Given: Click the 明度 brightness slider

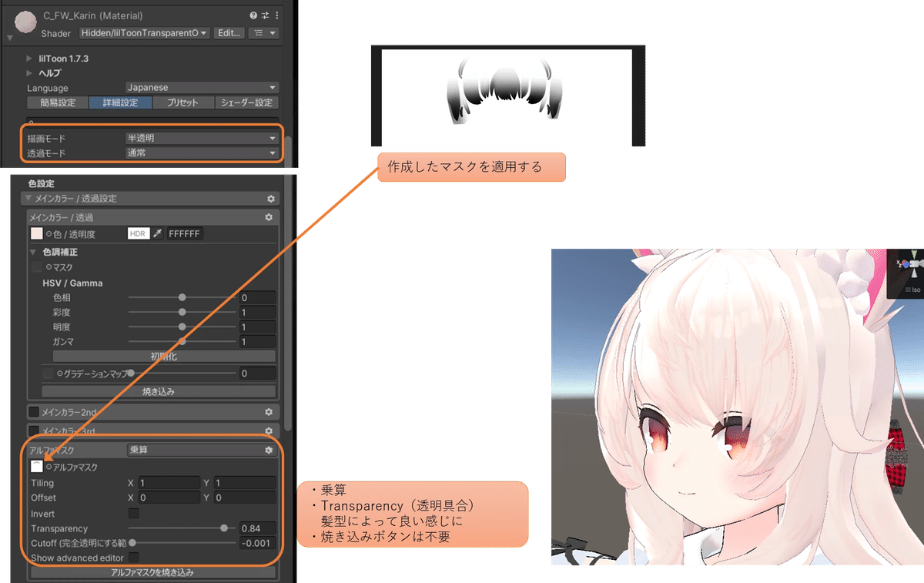Looking at the screenshot, I should (182, 327).
